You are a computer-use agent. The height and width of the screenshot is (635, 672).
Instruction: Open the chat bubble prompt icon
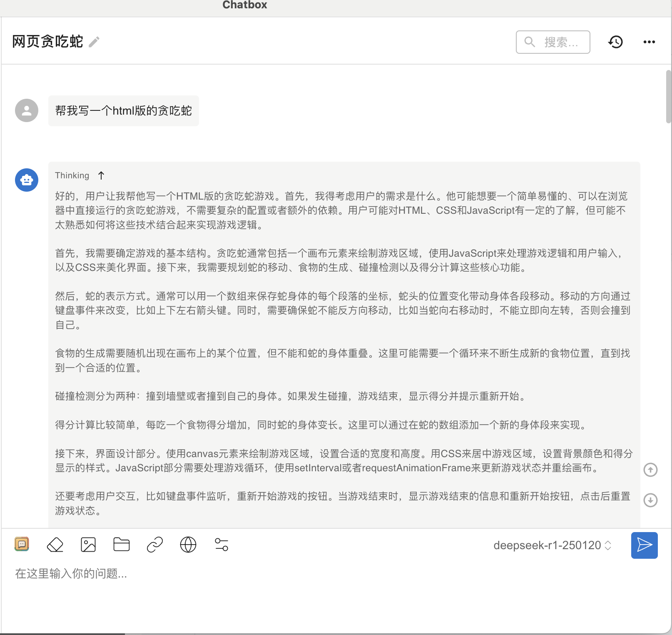coord(22,544)
